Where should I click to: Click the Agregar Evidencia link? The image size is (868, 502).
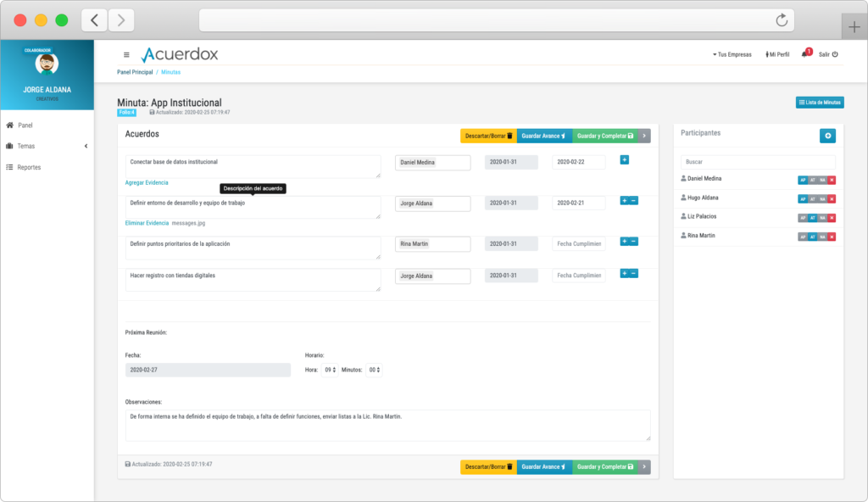point(147,182)
